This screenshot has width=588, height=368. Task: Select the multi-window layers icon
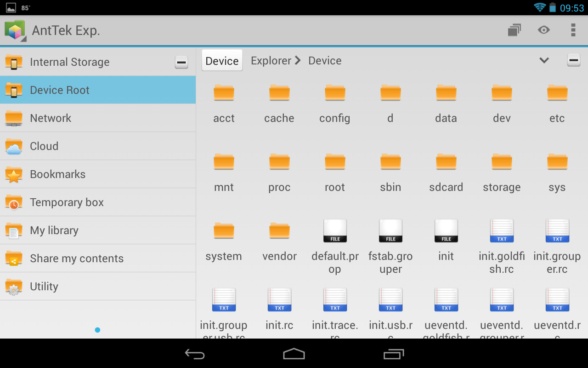tap(514, 30)
